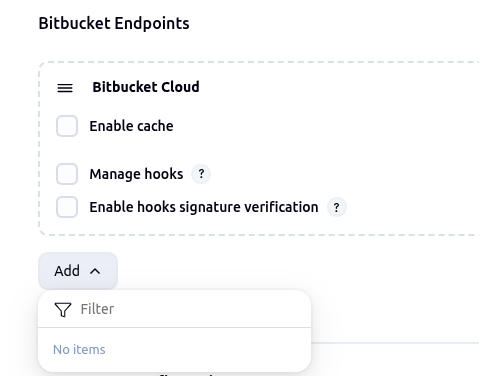Image resolution: width=479 pixels, height=376 pixels.
Task: Tick the Manage hooks checkbox
Action: tap(67, 174)
